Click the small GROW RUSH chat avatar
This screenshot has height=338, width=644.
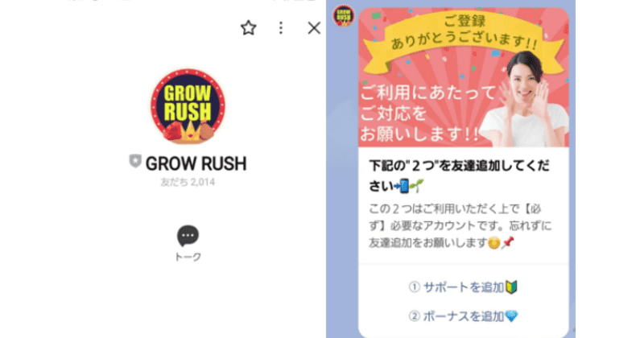click(344, 15)
